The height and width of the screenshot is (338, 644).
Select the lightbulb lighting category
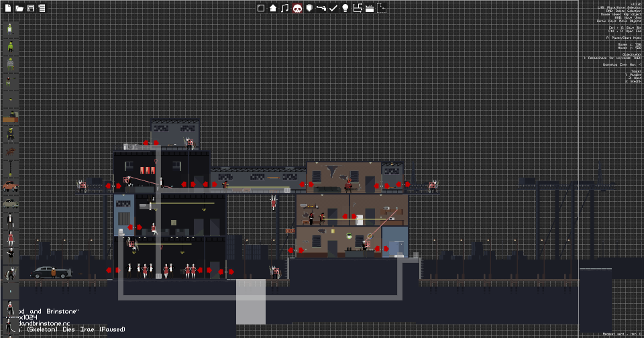(345, 8)
